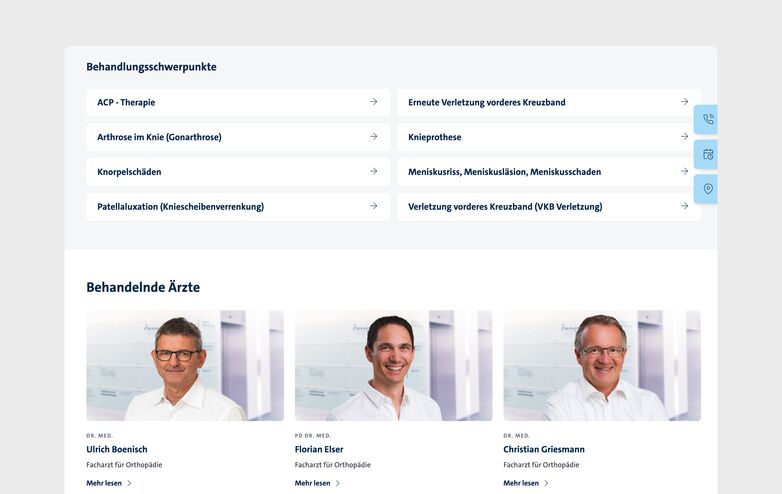The image size is (782, 494).
Task: Click the name Florian Elser
Action: [319, 450]
